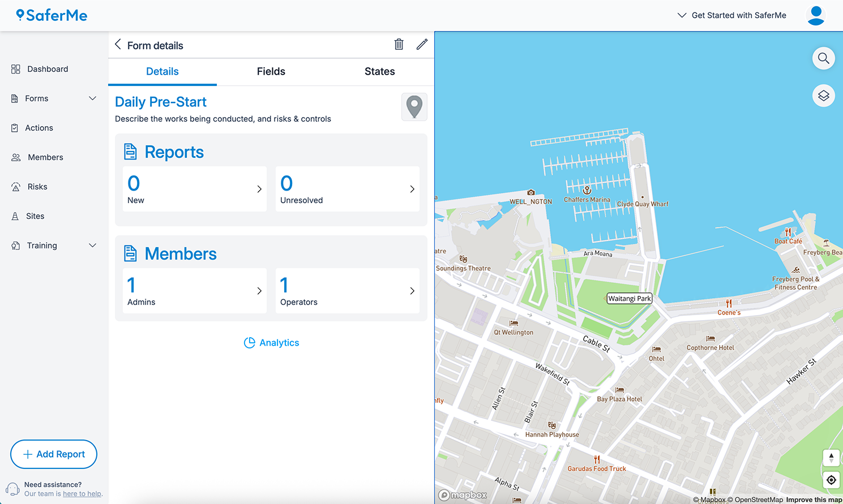
Task: Click the Add Report button
Action: (54, 454)
